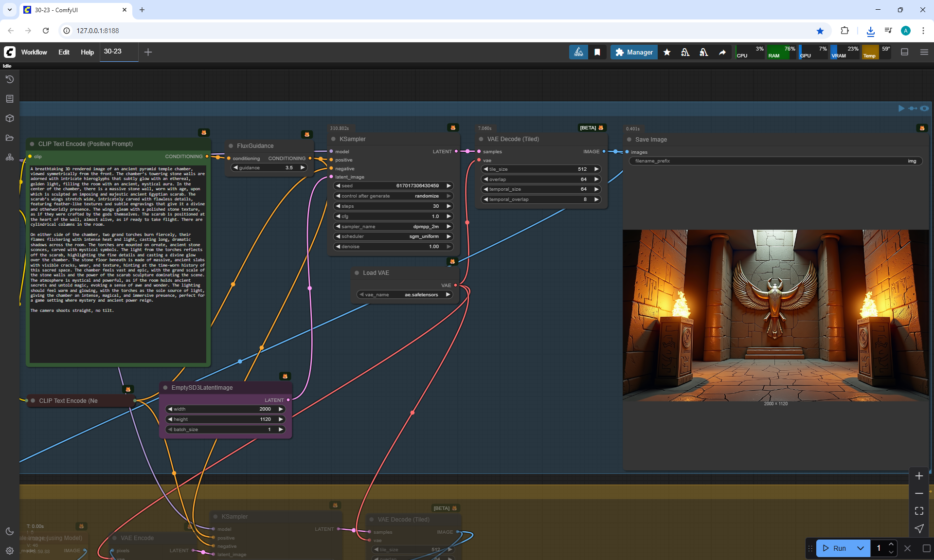
Task: Click the filename_prefix input field
Action: (775, 161)
